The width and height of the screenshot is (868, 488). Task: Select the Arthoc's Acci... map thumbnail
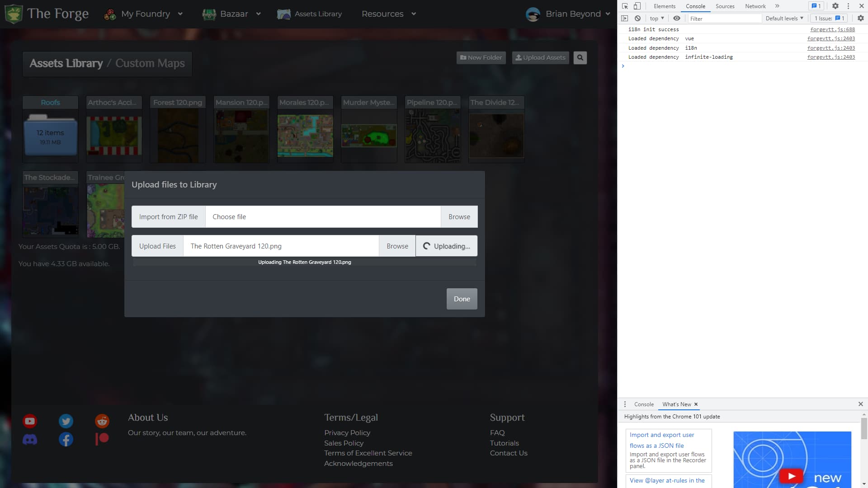(114, 129)
